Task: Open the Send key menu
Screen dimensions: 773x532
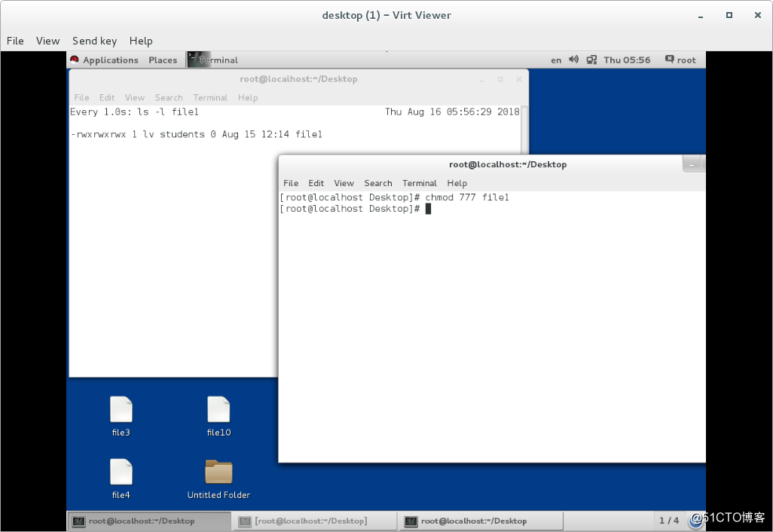Action: click(x=95, y=41)
